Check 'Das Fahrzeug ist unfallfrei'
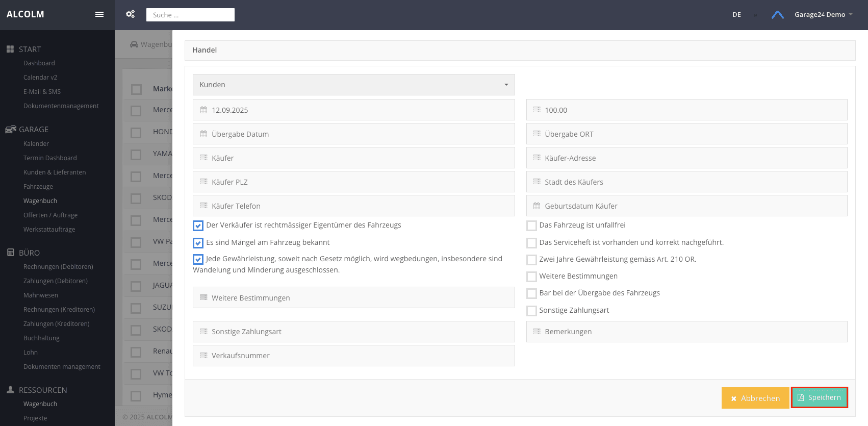This screenshot has height=426, width=868. click(x=531, y=225)
